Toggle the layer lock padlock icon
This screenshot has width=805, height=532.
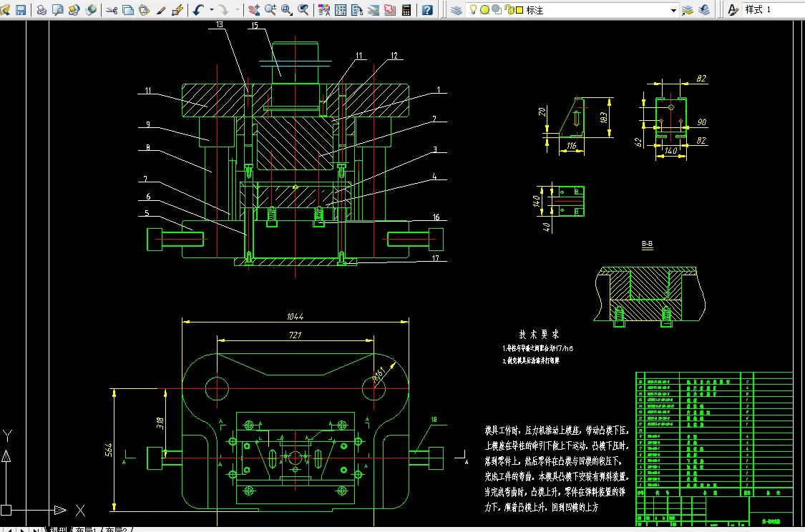point(508,10)
